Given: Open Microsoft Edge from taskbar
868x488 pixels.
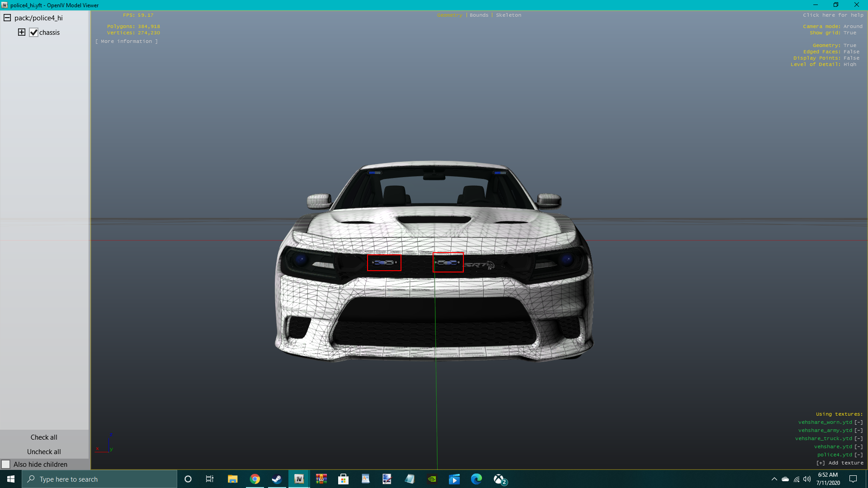Looking at the screenshot, I should 476,479.
